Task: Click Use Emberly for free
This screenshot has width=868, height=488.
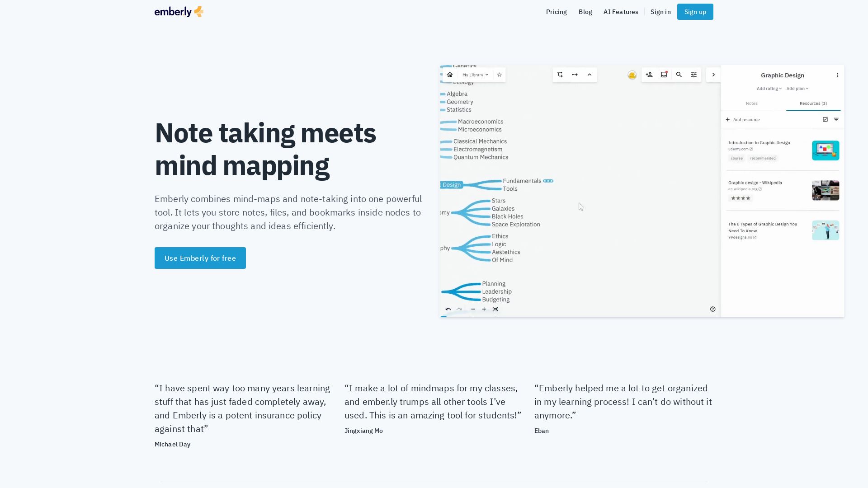Action: [200, 258]
